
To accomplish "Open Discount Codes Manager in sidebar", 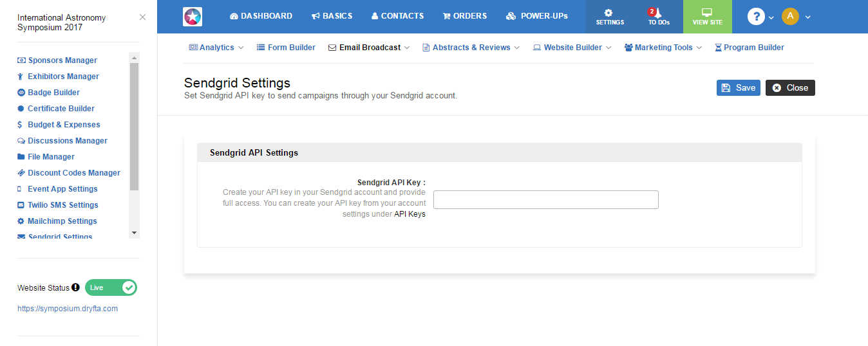I will pos(69,173).
